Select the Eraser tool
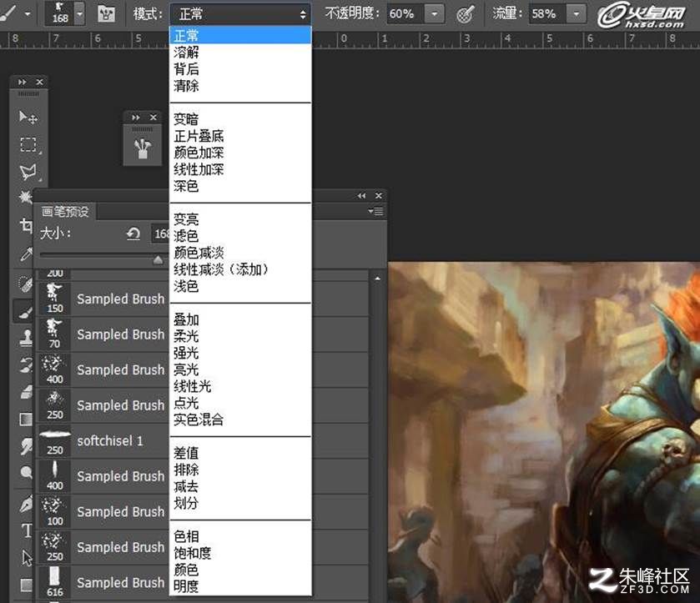The image size is (700, 603). [26, 392]
